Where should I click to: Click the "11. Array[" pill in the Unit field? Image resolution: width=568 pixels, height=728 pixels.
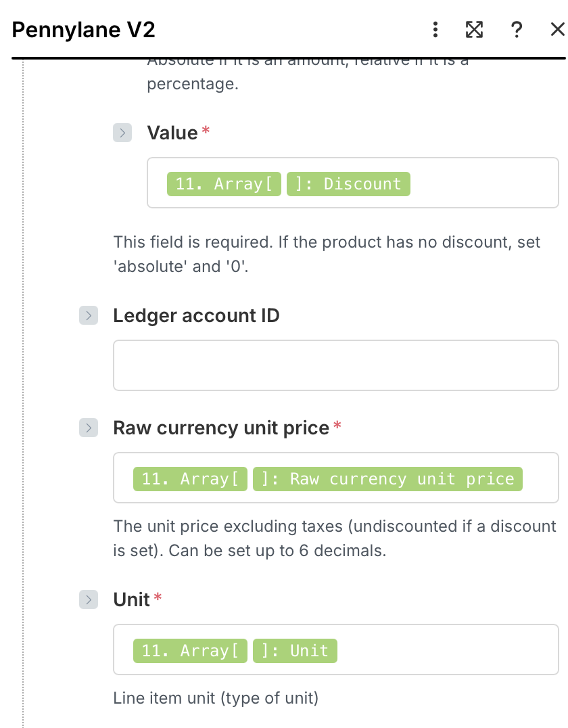coord(190,651)
